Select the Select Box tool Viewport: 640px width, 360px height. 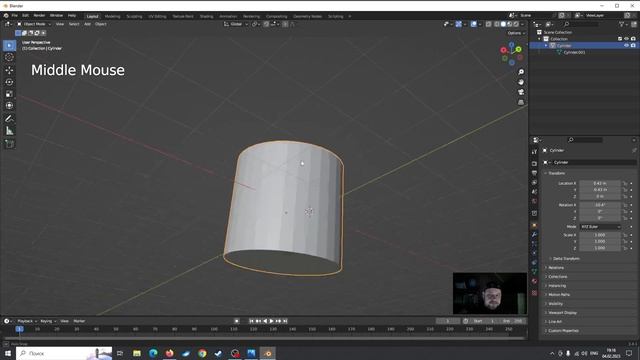click(9, 45)
